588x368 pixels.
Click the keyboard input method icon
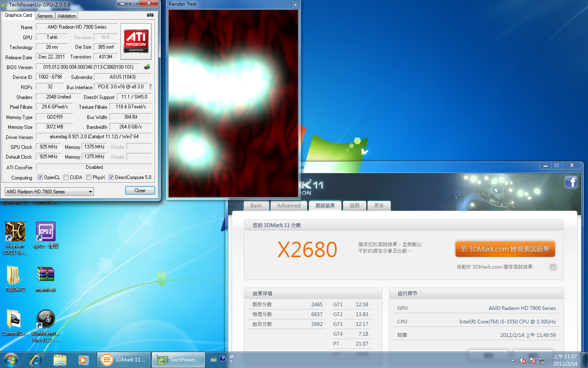click(x=214, y=359)
